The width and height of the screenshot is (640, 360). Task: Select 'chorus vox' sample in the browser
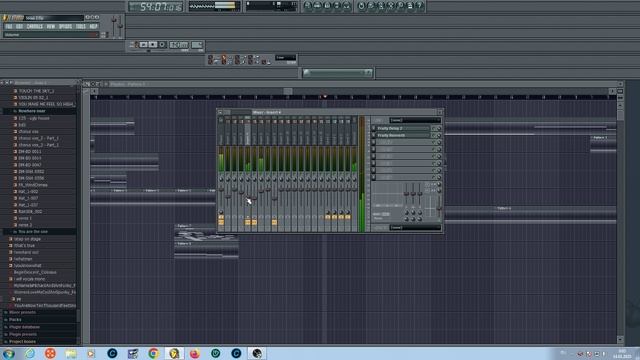(29, 131)
